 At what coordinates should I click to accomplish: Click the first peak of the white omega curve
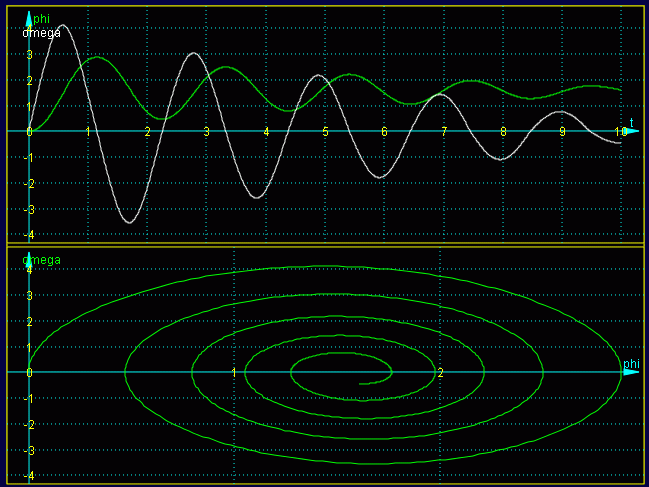click(62, 25)
